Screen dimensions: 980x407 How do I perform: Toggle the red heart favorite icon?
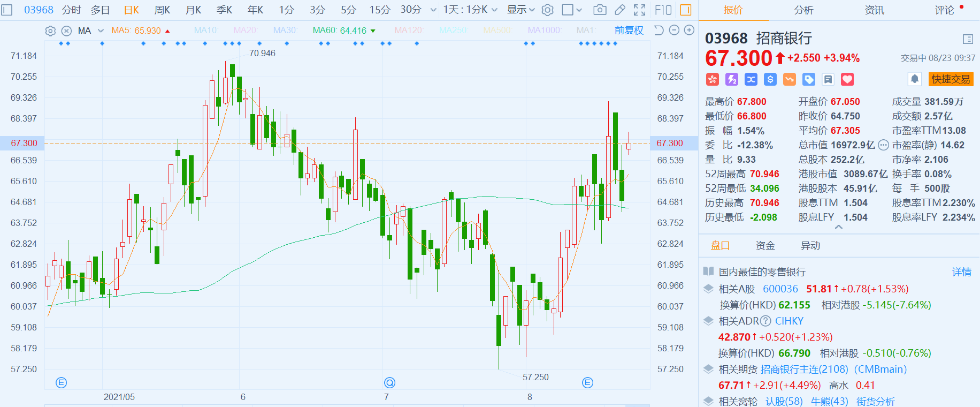pyautogui.click(x=847, y=79)
